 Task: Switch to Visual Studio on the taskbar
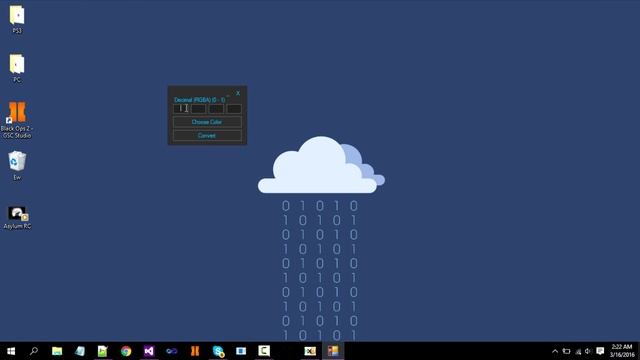point(149,351)
